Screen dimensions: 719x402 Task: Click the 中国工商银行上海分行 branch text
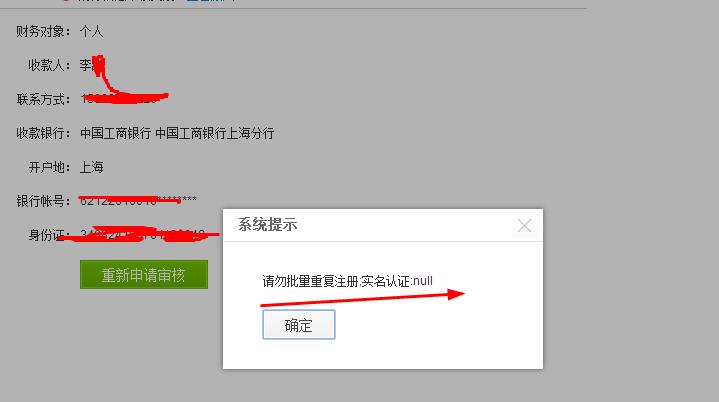[215, 133]
